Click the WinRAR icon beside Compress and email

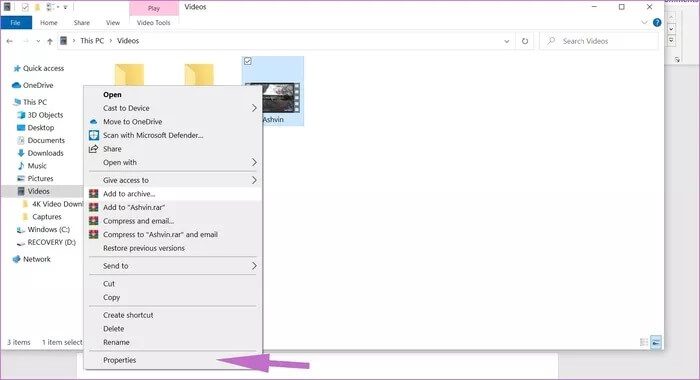tap(93, 221)
